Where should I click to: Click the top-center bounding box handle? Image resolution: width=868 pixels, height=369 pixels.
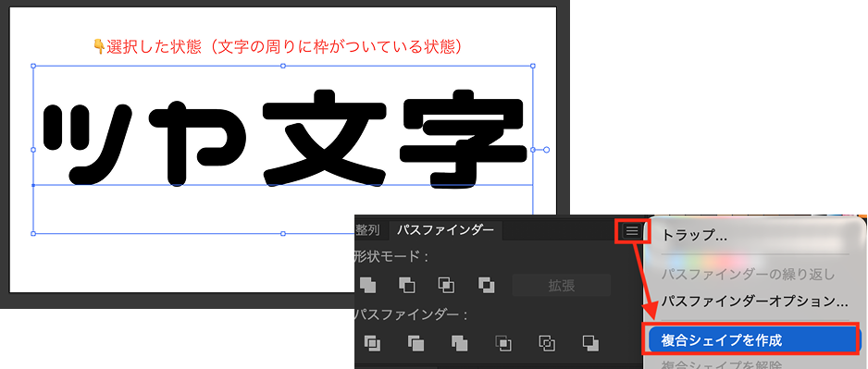point(283,66)
